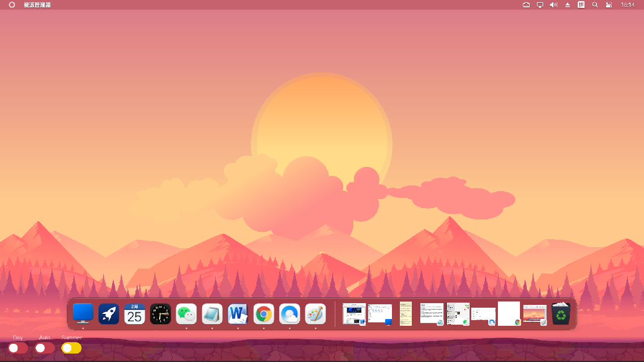Open the rocket launcher icon in dock
Image resolution: width=644 pixels, height=362 pixels.
pos(109,313)
